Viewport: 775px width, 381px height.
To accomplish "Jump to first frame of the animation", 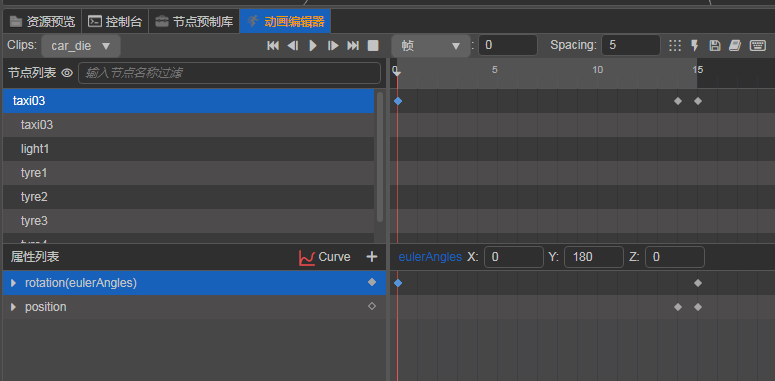I will (x=273, y=45).
